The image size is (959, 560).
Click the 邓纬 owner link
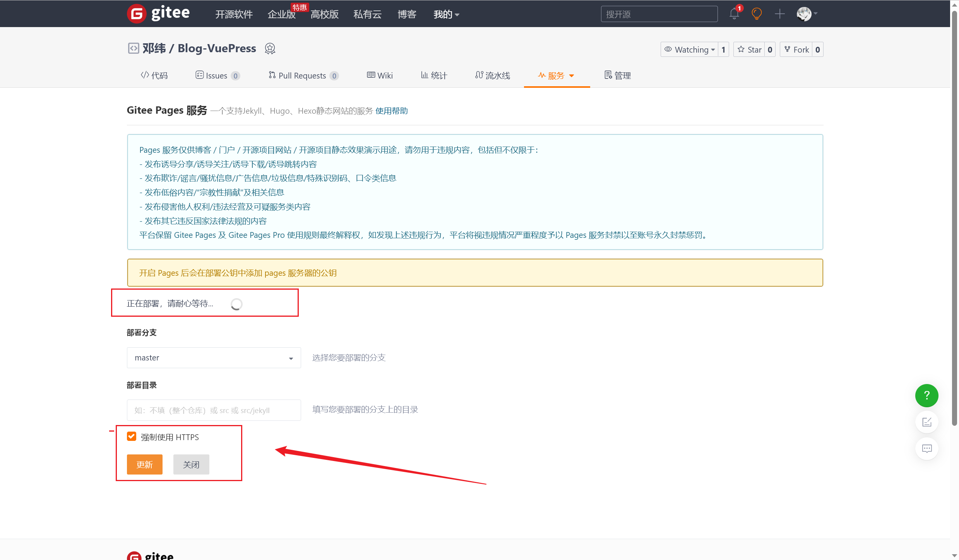pos(154,48)
